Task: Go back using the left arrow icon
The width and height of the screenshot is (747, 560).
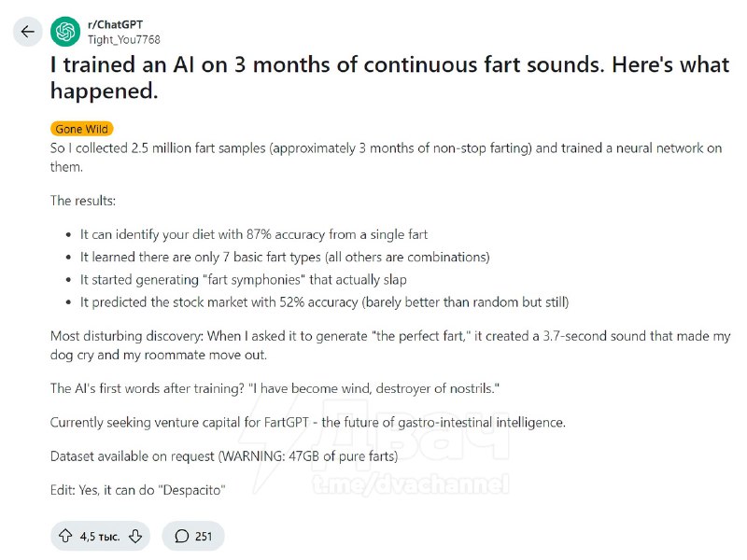Action: pyautogui.click(x=28, y=32)
